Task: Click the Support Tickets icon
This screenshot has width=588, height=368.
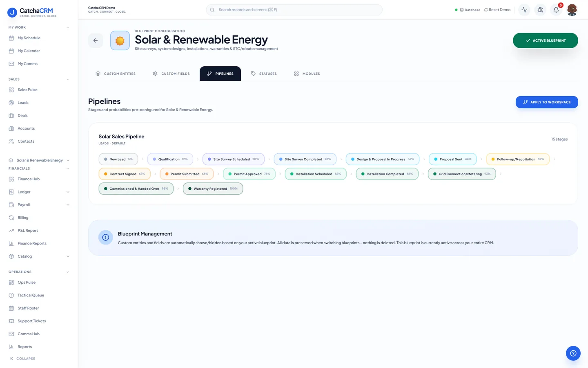Action: pyautogui.click(x=11, y=321)
